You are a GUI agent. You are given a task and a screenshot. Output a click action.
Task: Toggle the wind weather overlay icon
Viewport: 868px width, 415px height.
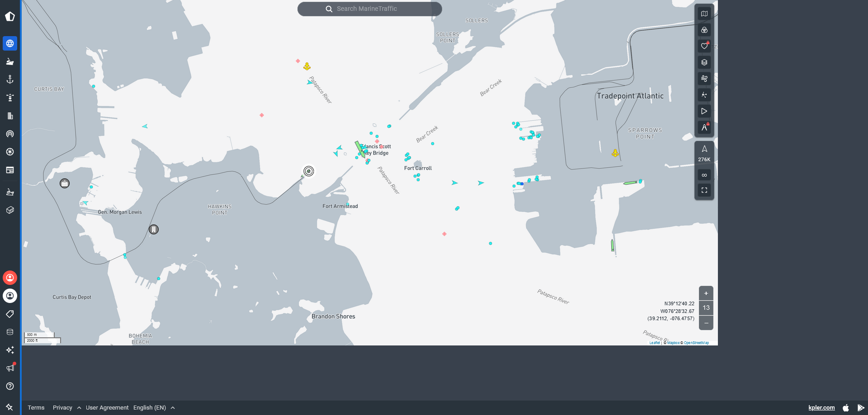[704, 79]
